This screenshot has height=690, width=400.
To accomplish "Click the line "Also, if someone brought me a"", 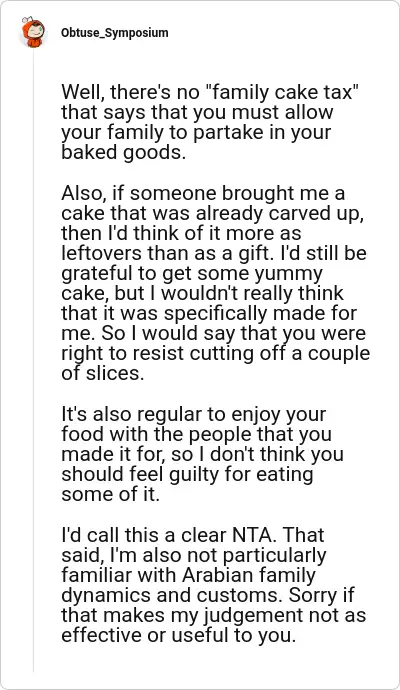I will (x=203, y=193).
